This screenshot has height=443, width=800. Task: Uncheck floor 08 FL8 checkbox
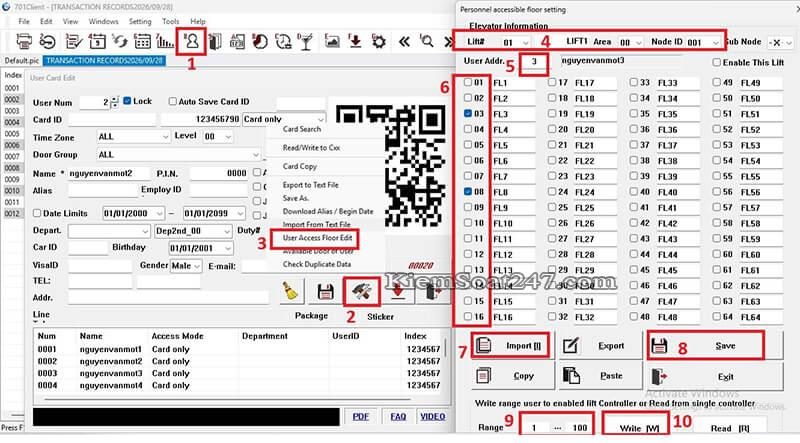[x=468, y=191]
